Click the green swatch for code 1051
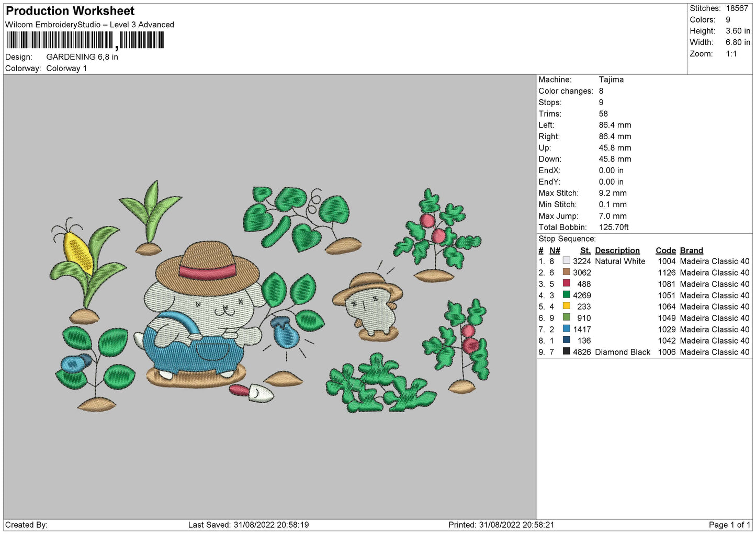Viewport: 756px width, 534px height. coord(566,295)
